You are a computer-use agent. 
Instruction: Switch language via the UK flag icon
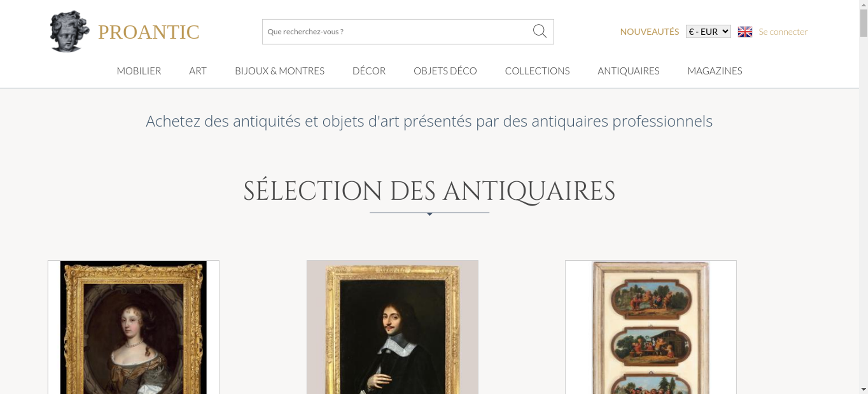tap(745, 32)
